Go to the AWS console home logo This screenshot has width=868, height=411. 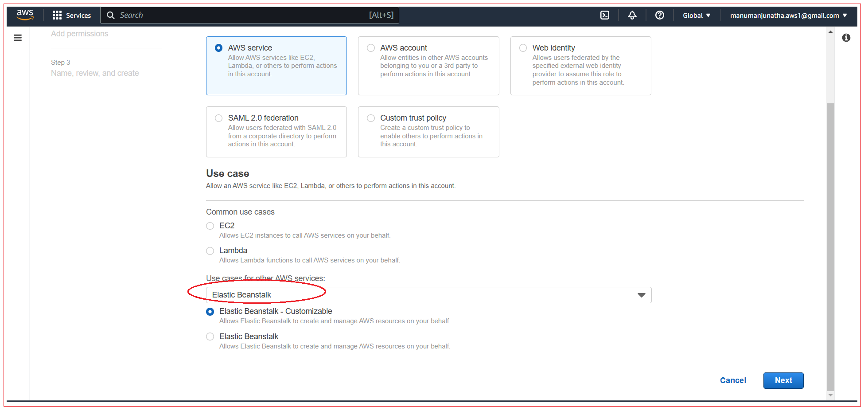point(25,15)
